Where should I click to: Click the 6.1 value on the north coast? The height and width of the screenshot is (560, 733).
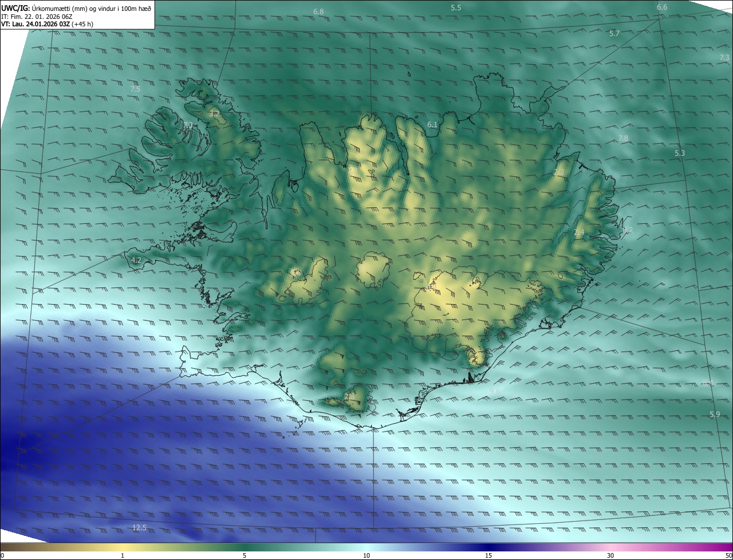(432, 125)
